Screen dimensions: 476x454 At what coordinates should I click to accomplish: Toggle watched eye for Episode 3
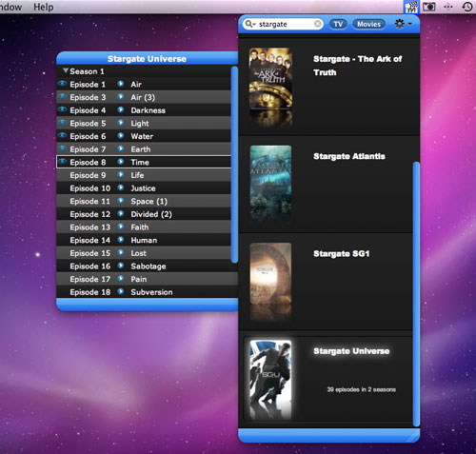pyautogui.click(x=62, y=96)
